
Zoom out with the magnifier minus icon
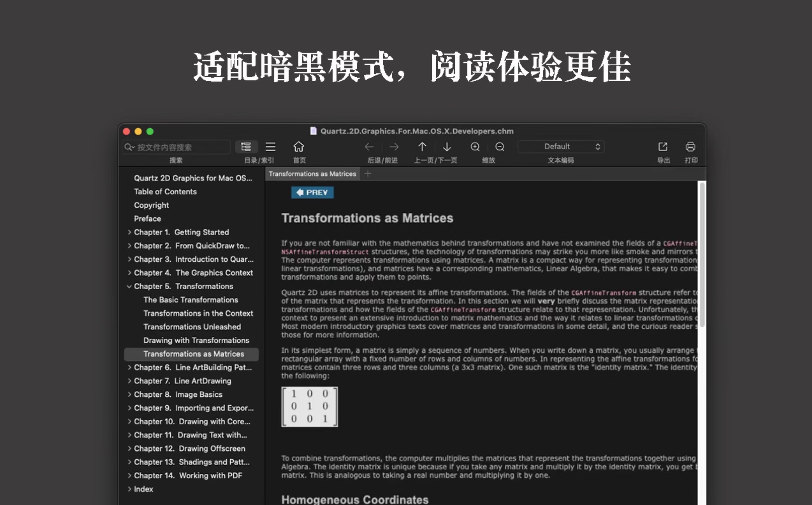pyautogui.click(x=500, y=147)
